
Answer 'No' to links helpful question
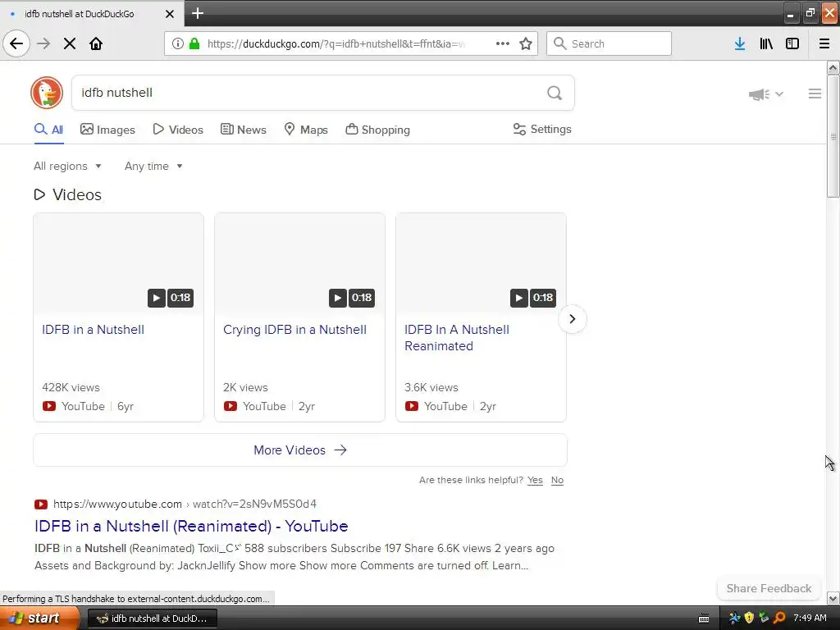557,480
